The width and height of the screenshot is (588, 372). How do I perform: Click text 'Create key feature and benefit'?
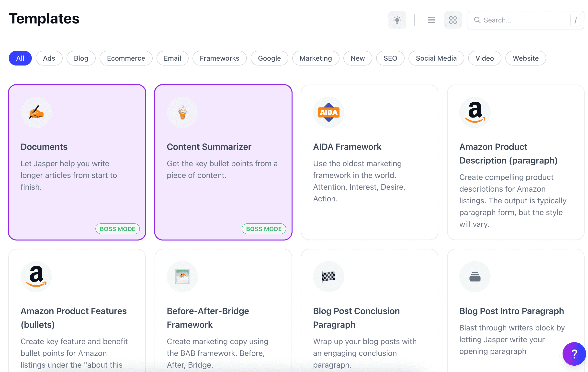point(74,341)
